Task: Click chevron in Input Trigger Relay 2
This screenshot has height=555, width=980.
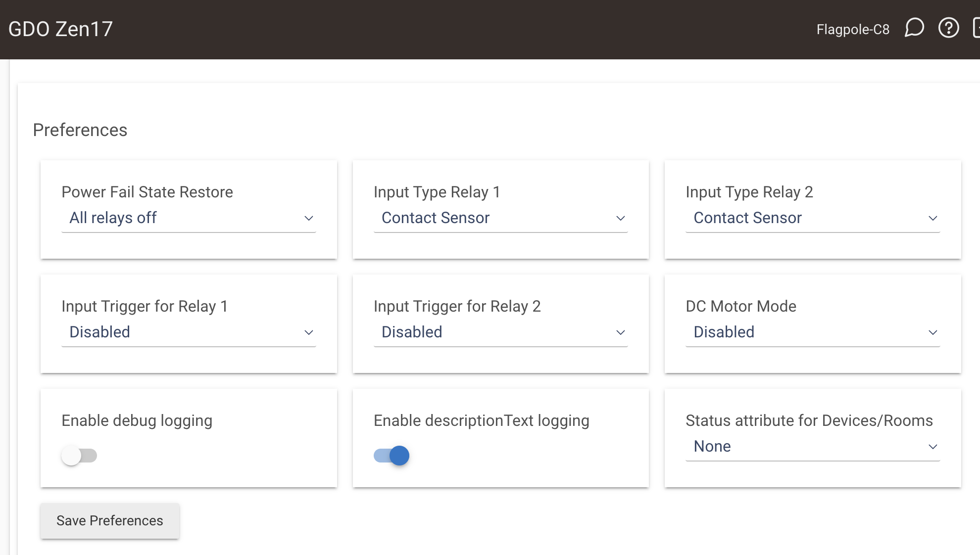Action: [621, 333]
